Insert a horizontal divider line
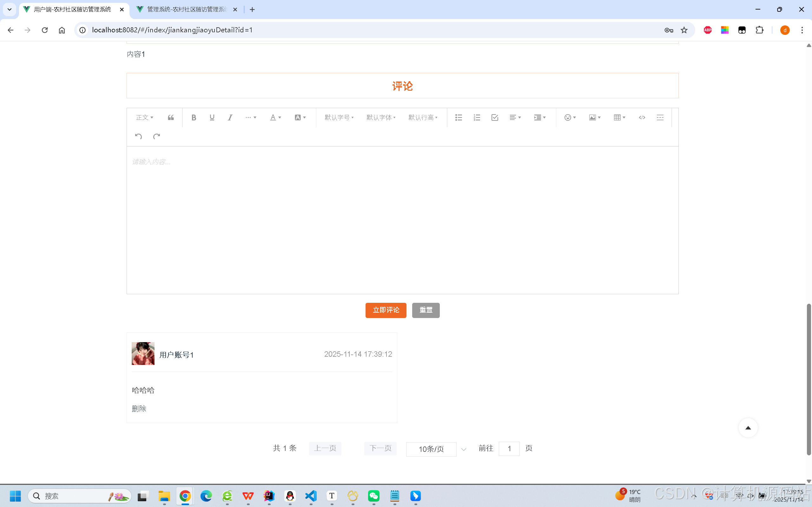Screen dimensions: 812x507 660,117
